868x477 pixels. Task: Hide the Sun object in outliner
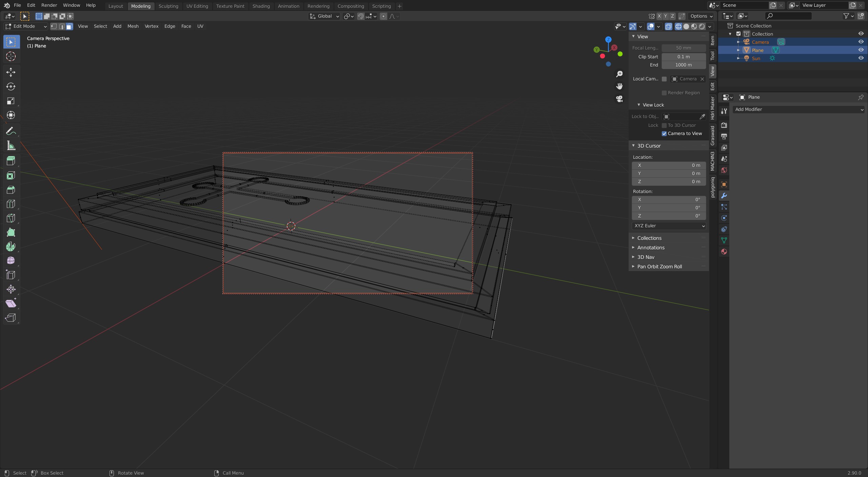(861, 58)
